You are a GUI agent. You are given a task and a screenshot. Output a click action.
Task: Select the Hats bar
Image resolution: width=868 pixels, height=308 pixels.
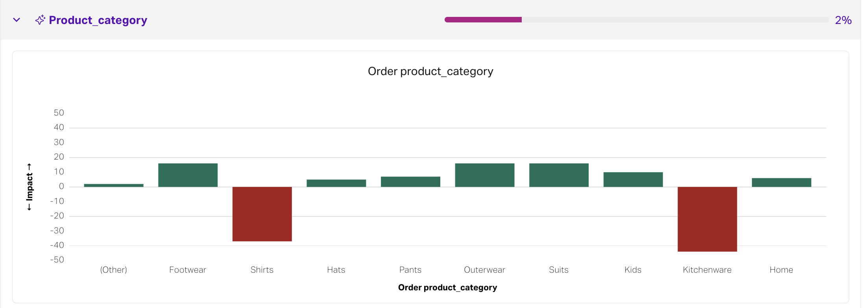coord(336,183)
